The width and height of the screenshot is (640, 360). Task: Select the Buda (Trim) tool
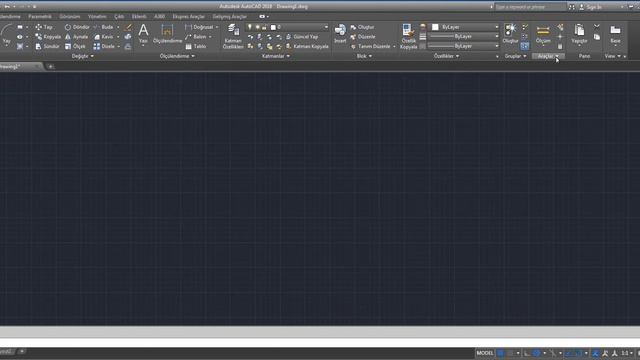(103, 27)
